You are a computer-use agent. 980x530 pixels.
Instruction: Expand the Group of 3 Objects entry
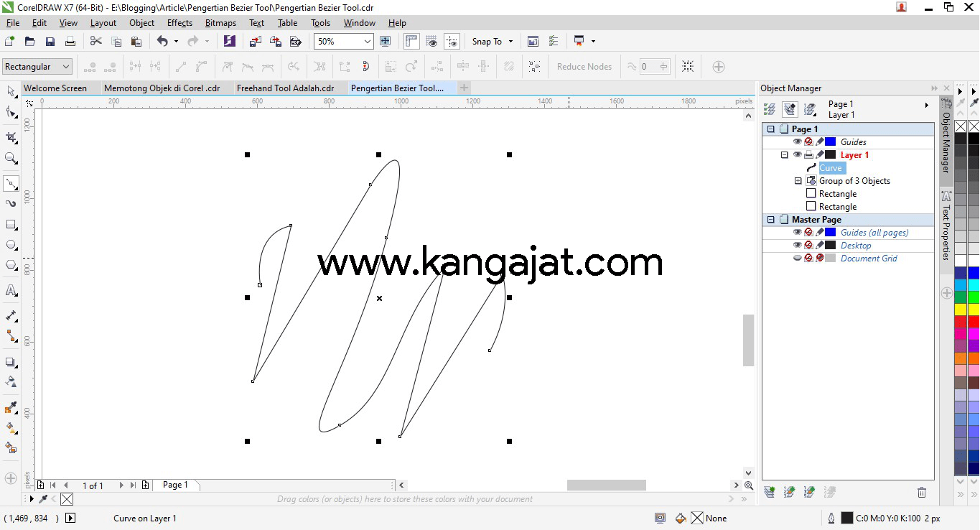(x=798, y=180)
